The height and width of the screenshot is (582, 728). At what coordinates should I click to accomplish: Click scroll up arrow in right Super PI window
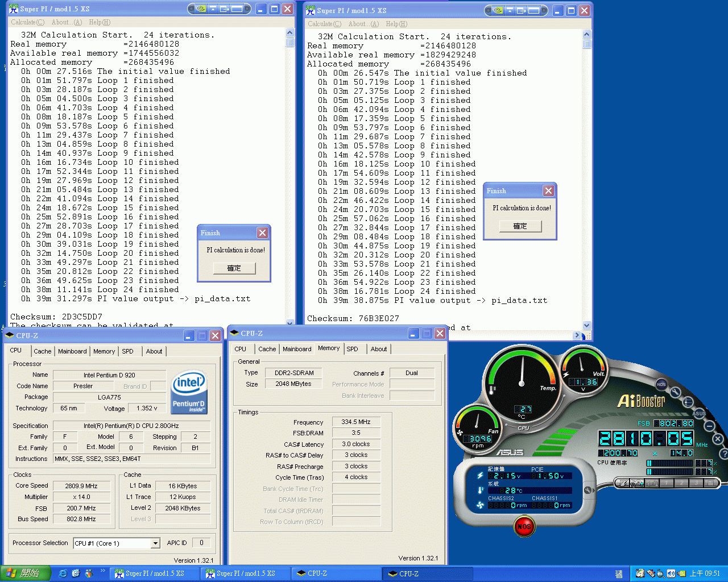(x=587, y=35)
